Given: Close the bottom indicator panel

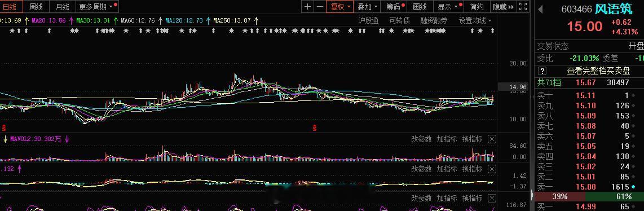Looking at the screenshot, I should pyautogui.click(x=492, y=198).
